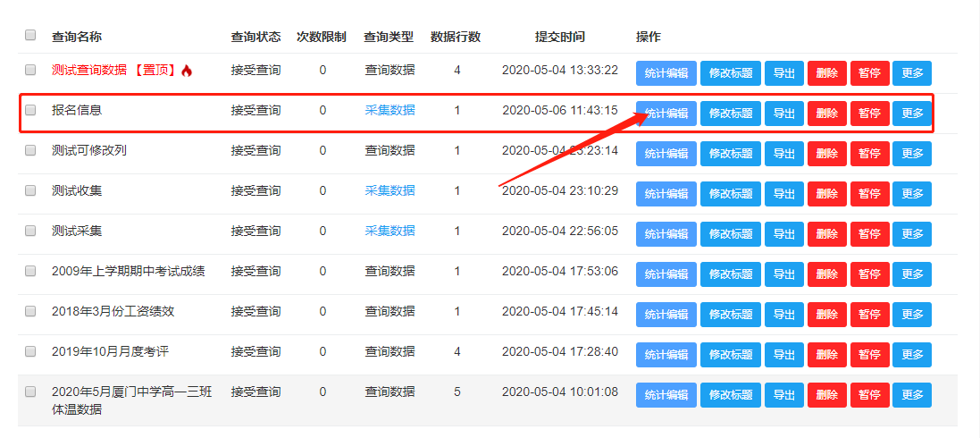The width and height of the screenshot is (980, 438).
Task: Open the 采集数据 link in 测试收集 row
Action: click(390, 191)
